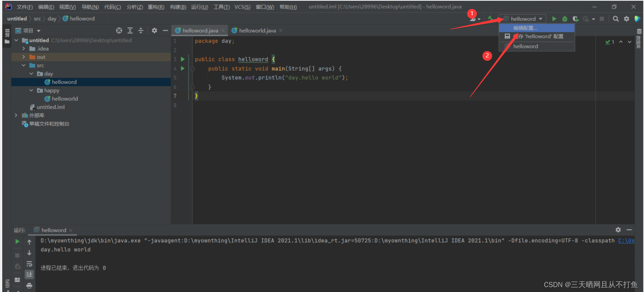Image resolution: width=644 pixels, height=292 pixels.
Task: Close the helloworld.java editor tab
Action: (281, 31)
